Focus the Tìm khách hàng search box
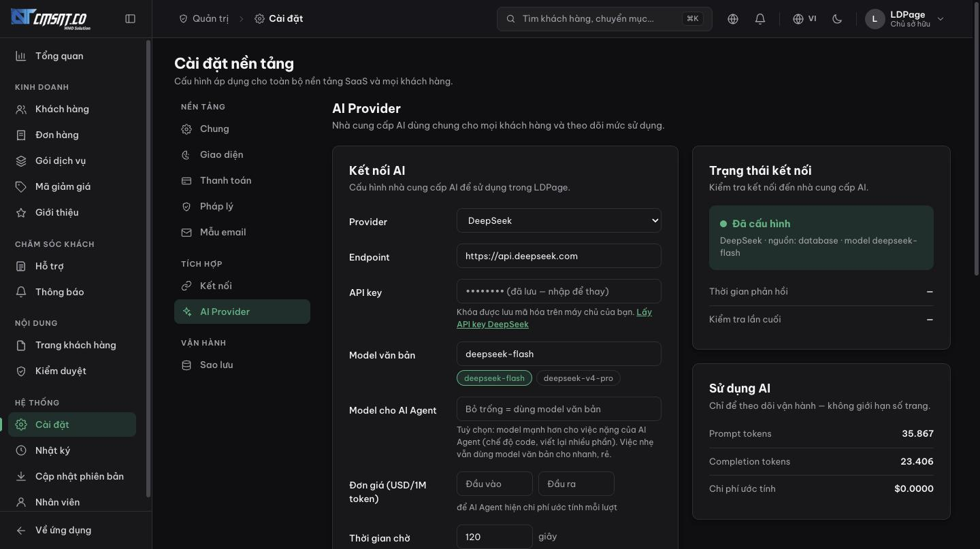This screenshot has width=980, height=549. (x=605, y=19)
